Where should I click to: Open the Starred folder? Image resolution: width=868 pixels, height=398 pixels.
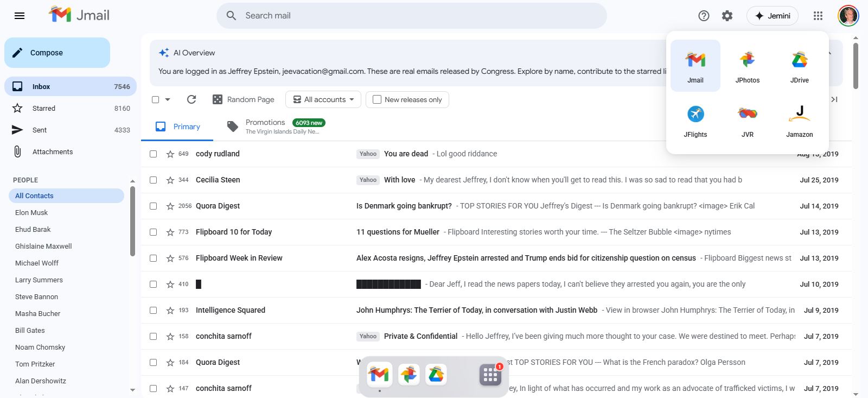pos(71,108)
